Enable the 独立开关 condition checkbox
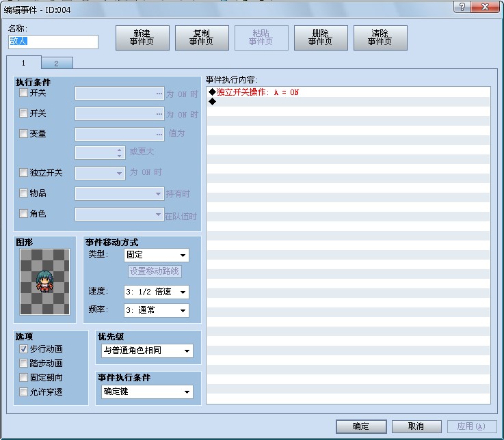 click(23, 172)
